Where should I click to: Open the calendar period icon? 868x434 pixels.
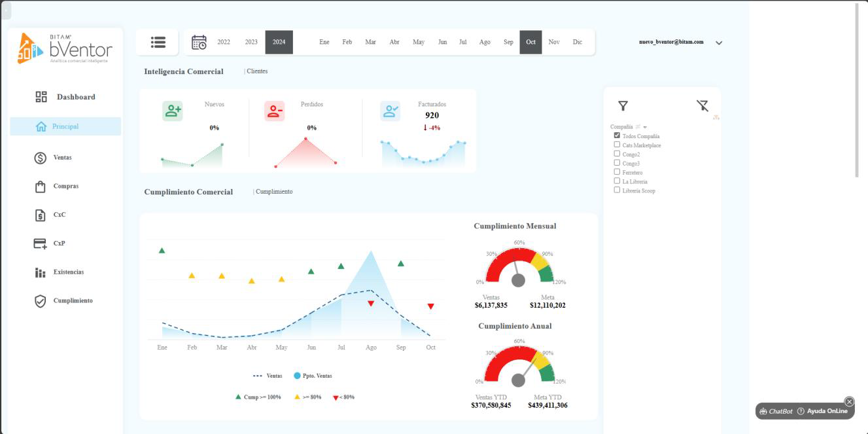pos(199,43)
